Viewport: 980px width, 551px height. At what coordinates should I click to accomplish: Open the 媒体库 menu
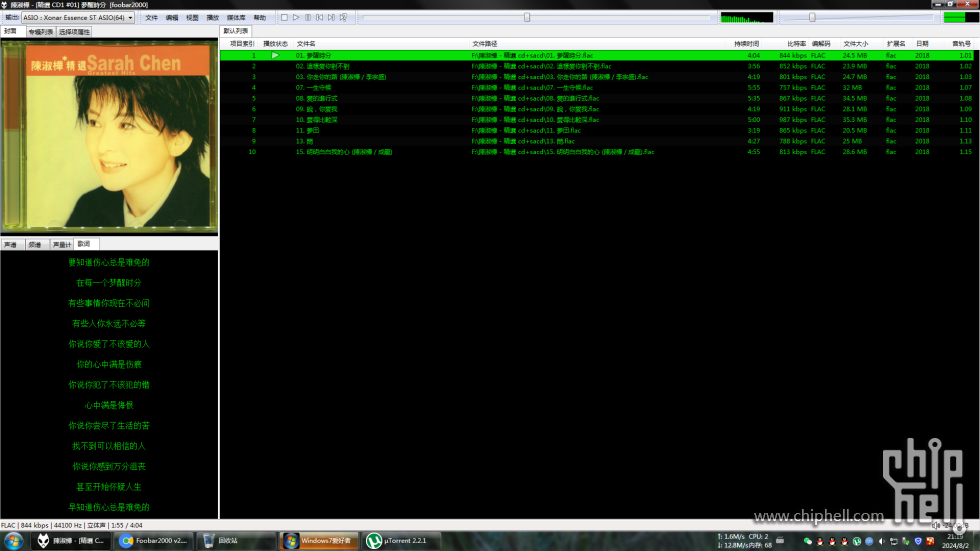[x=236, y=17]
